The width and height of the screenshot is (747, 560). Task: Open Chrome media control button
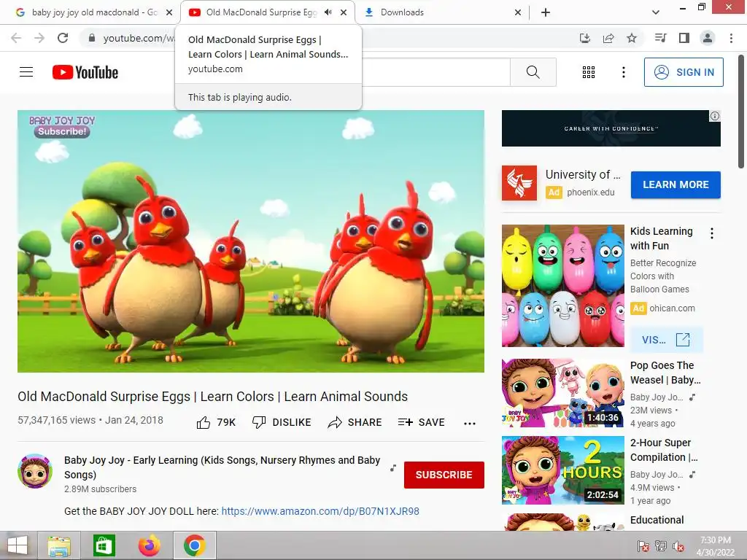coord(661,38)
